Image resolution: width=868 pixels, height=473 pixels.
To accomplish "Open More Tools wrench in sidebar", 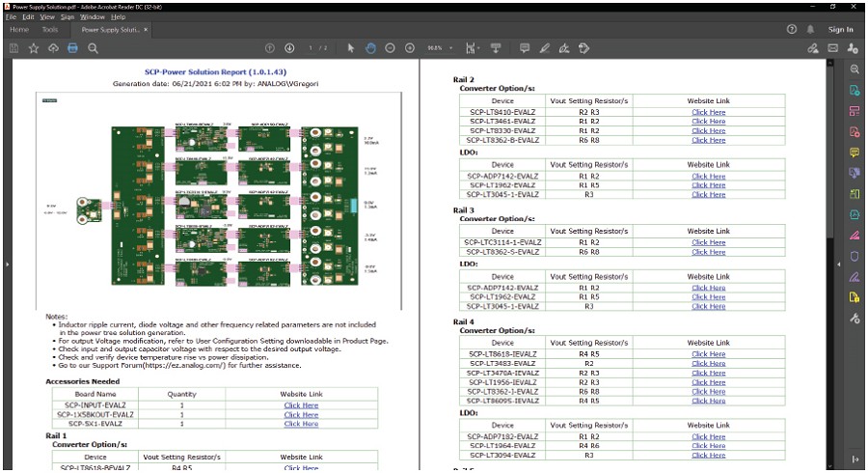I will pos(854,319).
